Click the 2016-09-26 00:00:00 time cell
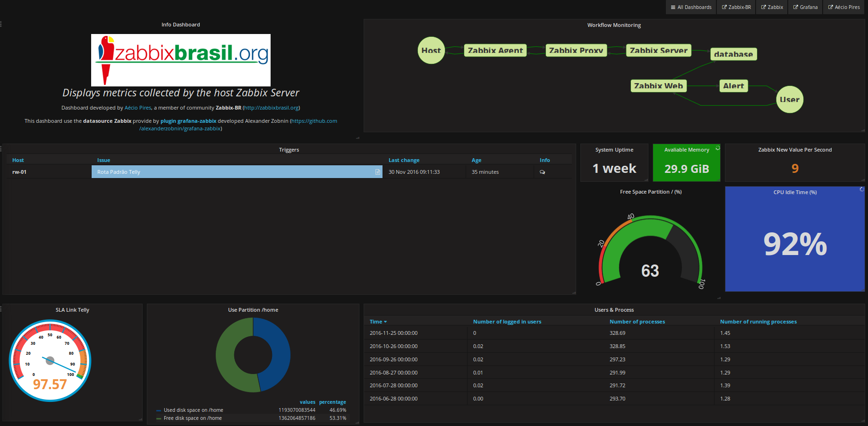The image size is (868, 426). click(393, 359)
